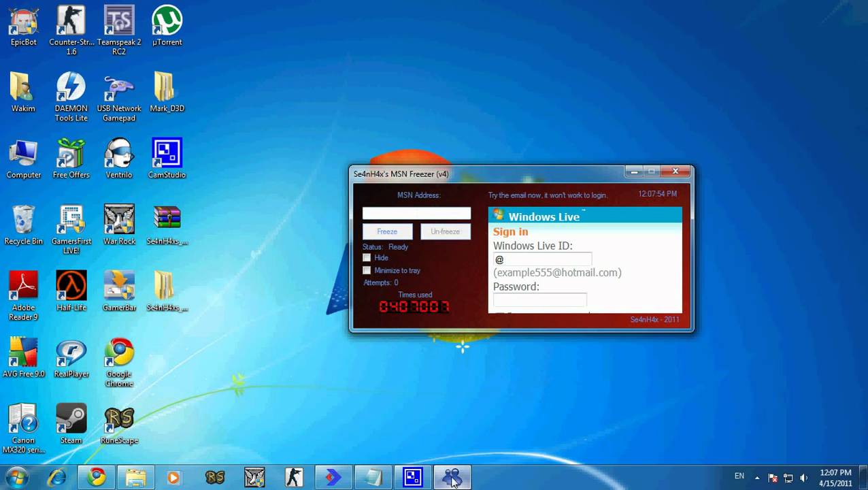Screen dimensions: 868x490
Task: Open the GamerBar desktop shortcut
Action: point(119,291)
